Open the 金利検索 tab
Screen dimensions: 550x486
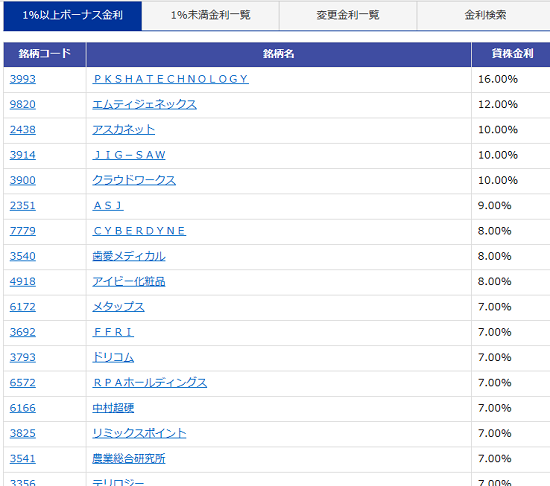pos(485,15)
